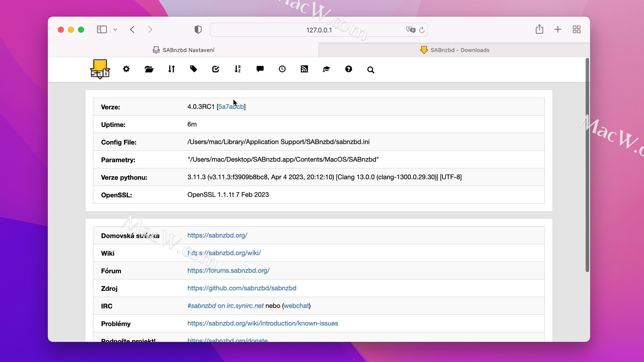Open Scheduling clock icon

pos(282,69)
